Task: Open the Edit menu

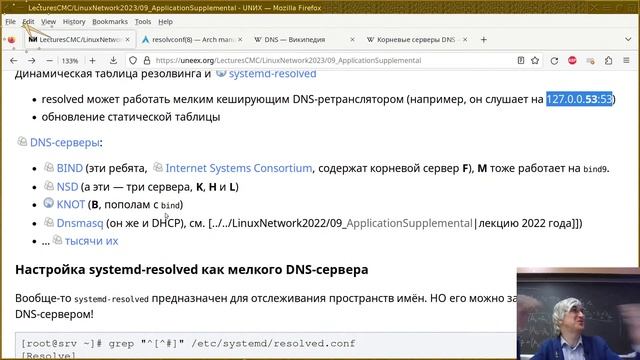Action: pos(28,22)
